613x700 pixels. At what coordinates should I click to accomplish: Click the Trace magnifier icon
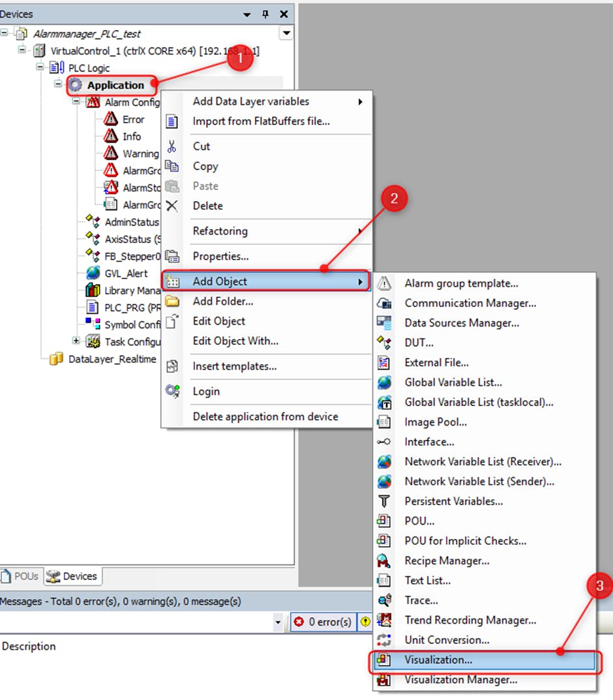click(384, 600)
